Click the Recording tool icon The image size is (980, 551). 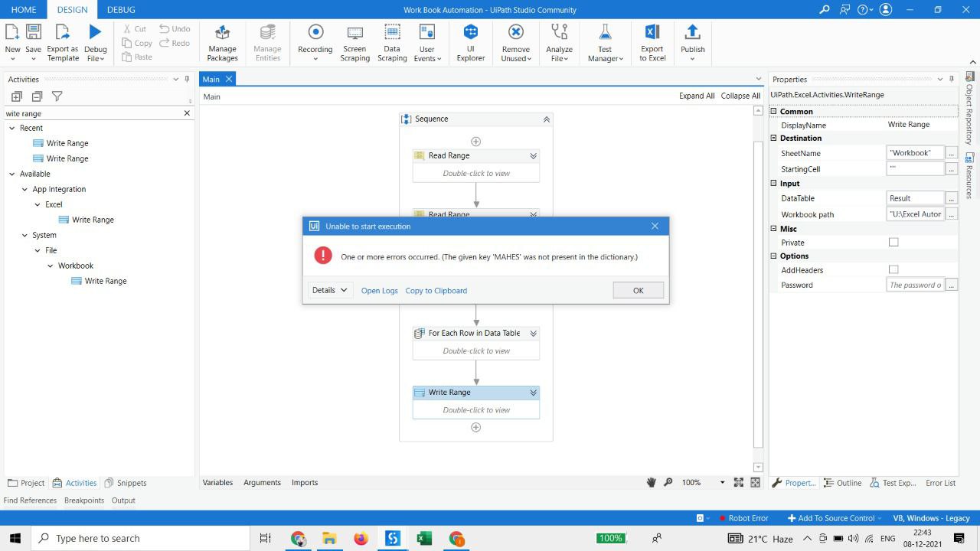click(315, 32)
